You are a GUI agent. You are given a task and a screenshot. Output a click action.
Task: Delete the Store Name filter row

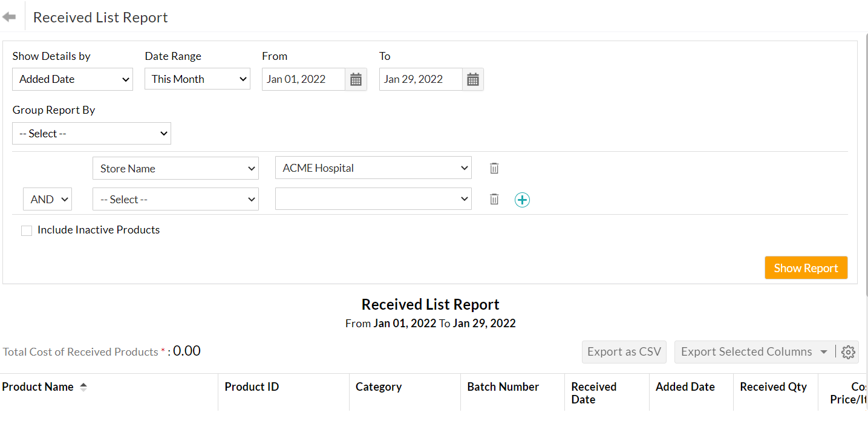pos(494,168)
